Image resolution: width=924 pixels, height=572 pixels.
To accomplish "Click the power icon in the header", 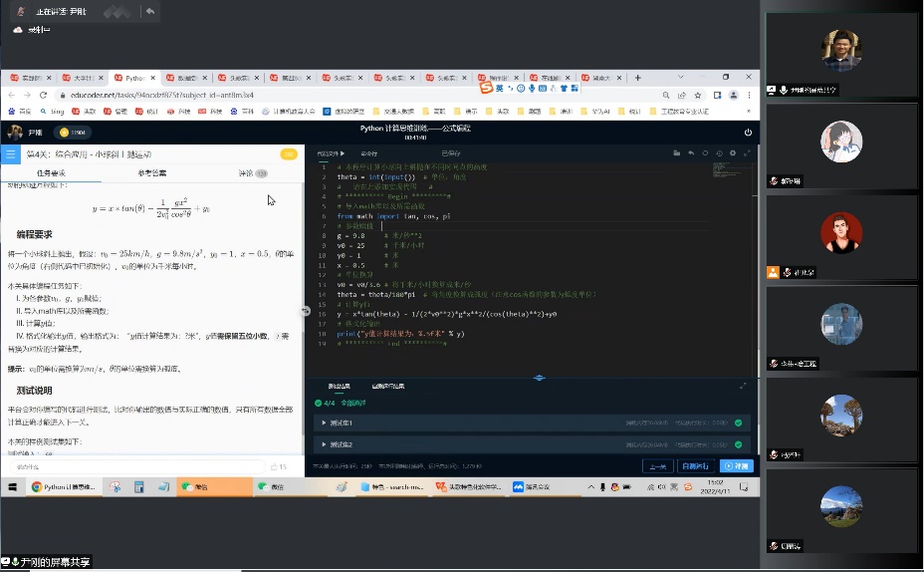I will pos(748,133).
